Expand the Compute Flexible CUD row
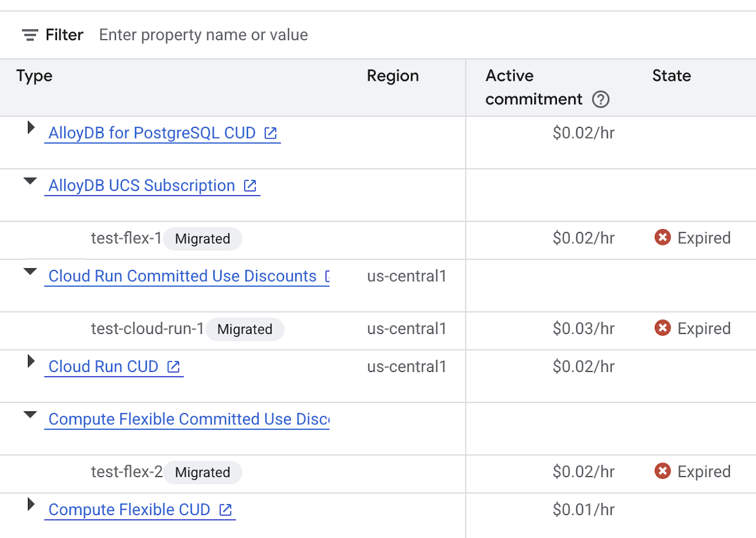Screen dimensions: 756x538 (31, 505)
